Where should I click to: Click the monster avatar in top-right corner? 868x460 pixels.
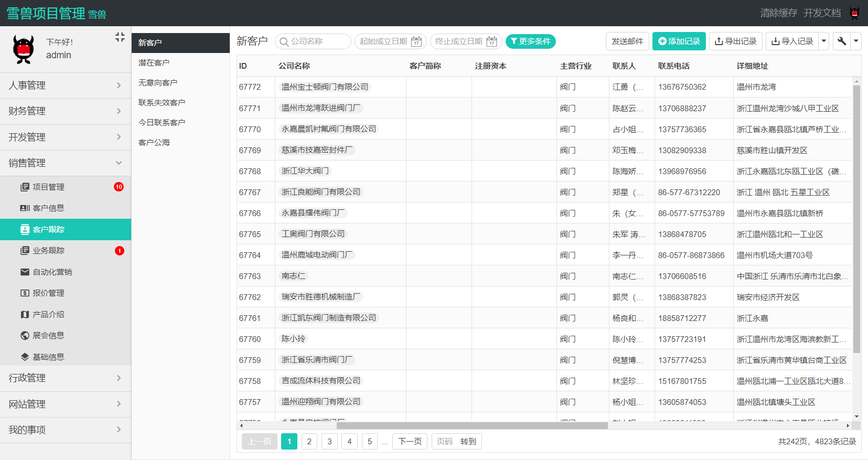854,13
